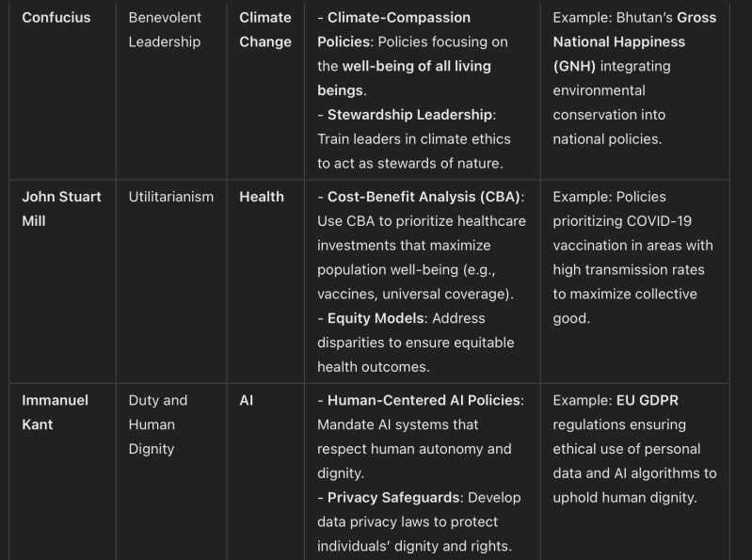Click the bold Climate-Compassion Policies heading
Screen dimensions: 752x560
tap(398, 18)
